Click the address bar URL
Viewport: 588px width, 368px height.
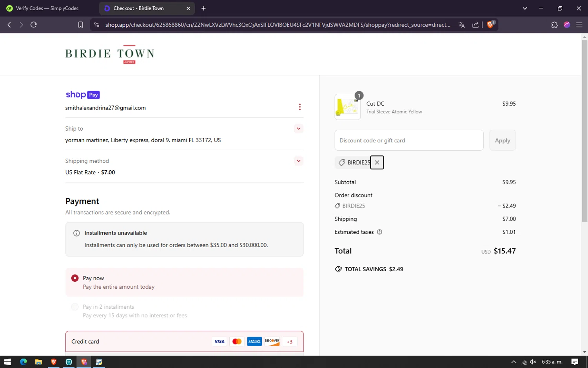278,25
